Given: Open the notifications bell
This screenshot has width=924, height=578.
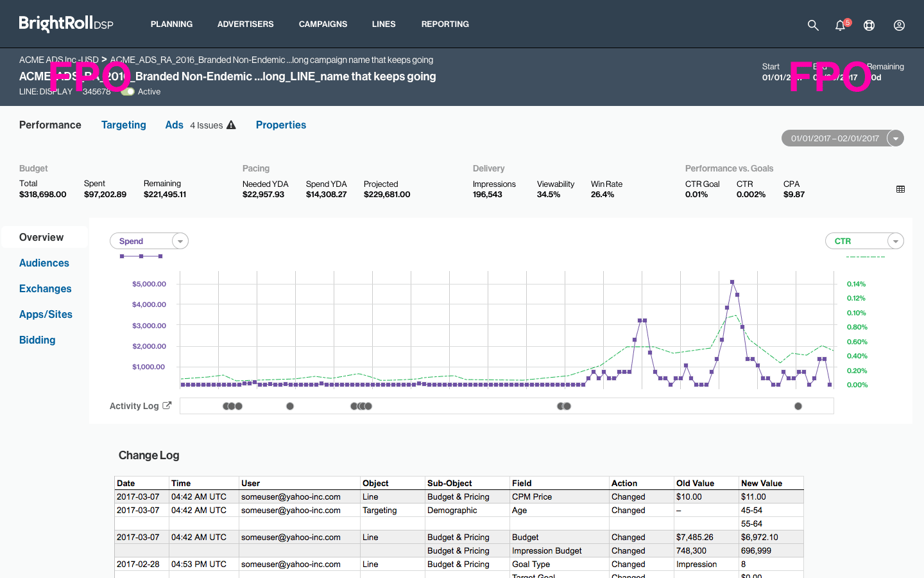Looking at the screenshot, I should click(x=840, y=25).
